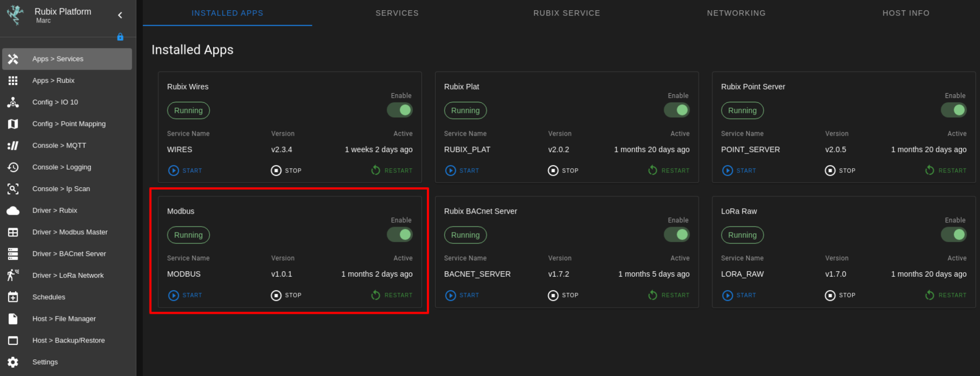The width and height of the screenshot is (980, 376).
Task: Restart the WIRES service
Action: (x=392, y=171)
